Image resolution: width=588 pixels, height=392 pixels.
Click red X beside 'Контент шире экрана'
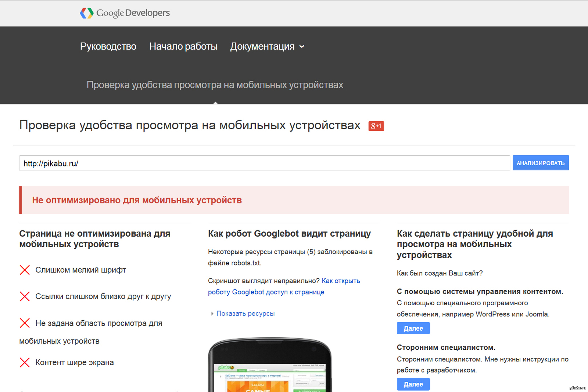pos(25,363)
